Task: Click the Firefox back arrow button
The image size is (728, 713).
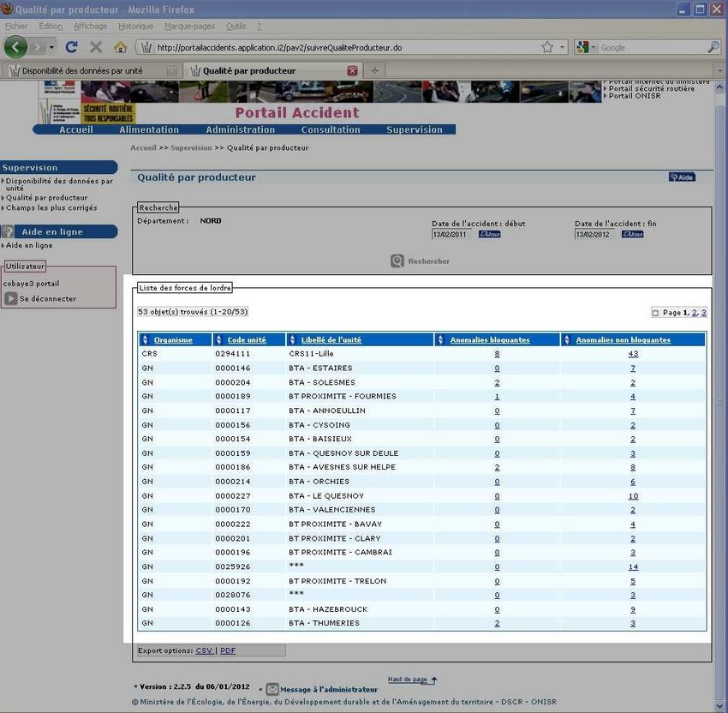Action: click(x=16, y=47)
